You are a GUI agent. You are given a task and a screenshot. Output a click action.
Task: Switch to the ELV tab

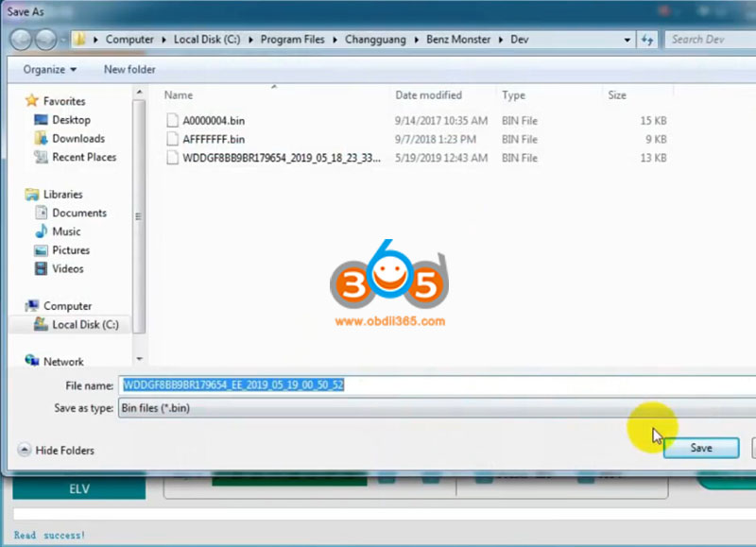(x=79, y=488)
